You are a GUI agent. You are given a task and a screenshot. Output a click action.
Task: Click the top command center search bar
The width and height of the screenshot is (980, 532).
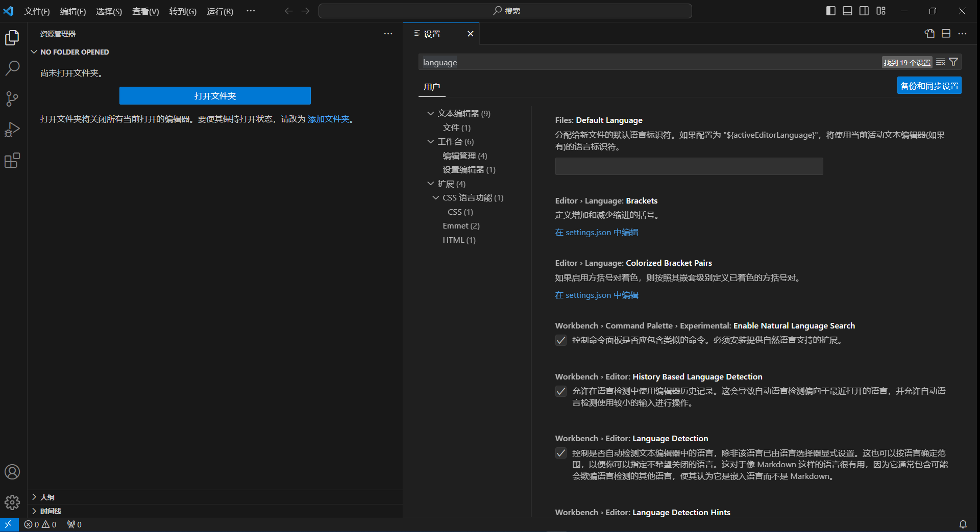pos(505,11)
